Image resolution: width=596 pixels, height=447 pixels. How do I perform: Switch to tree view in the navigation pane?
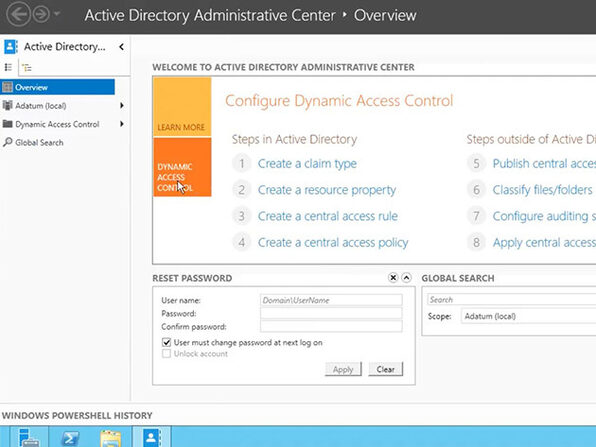tap(27, 68)
